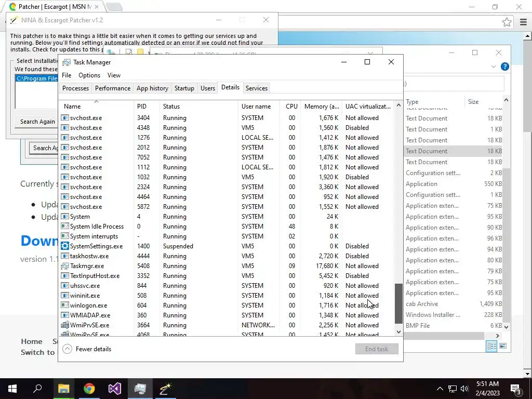Click the winlogon.exe process icon
532x399 pixels.
point(65,305)
